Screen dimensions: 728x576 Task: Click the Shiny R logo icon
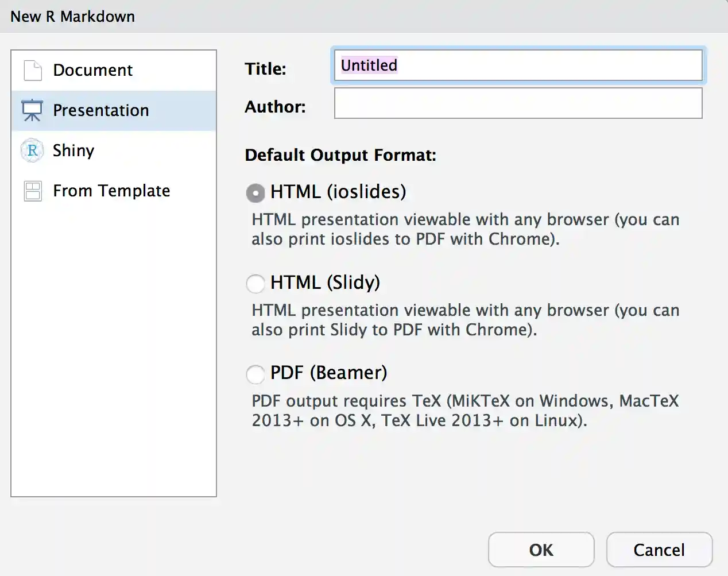click(x=32, y=150)
